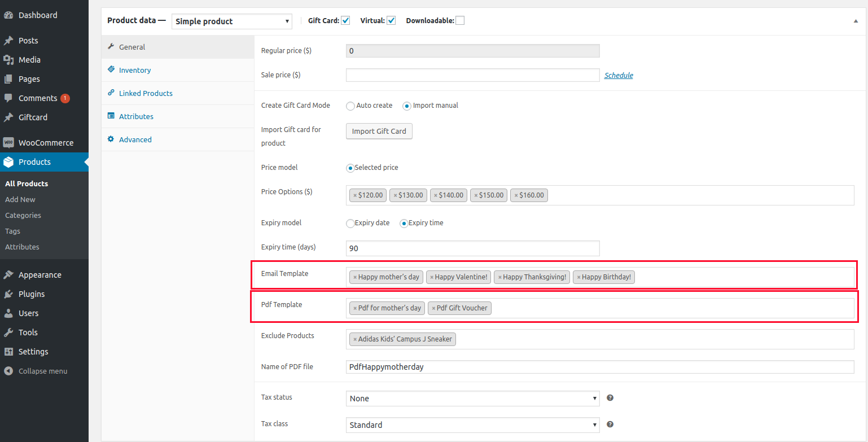Image resolution: width=868 pixels, height=442 pixels.
Task: Switch to the Linked Products tab
Action: point(178,93)
